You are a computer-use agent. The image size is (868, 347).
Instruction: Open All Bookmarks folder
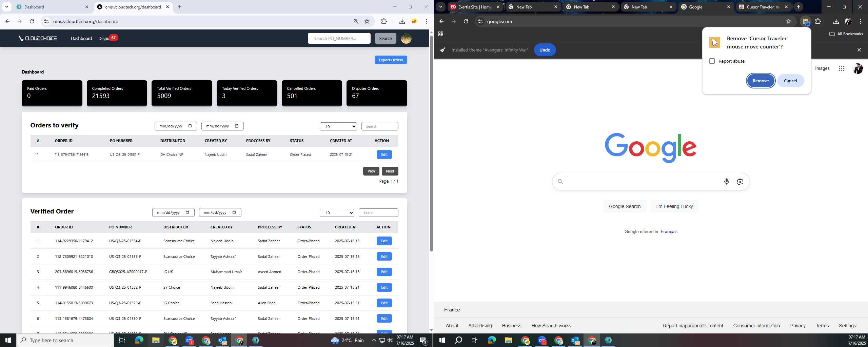(846, 34)
